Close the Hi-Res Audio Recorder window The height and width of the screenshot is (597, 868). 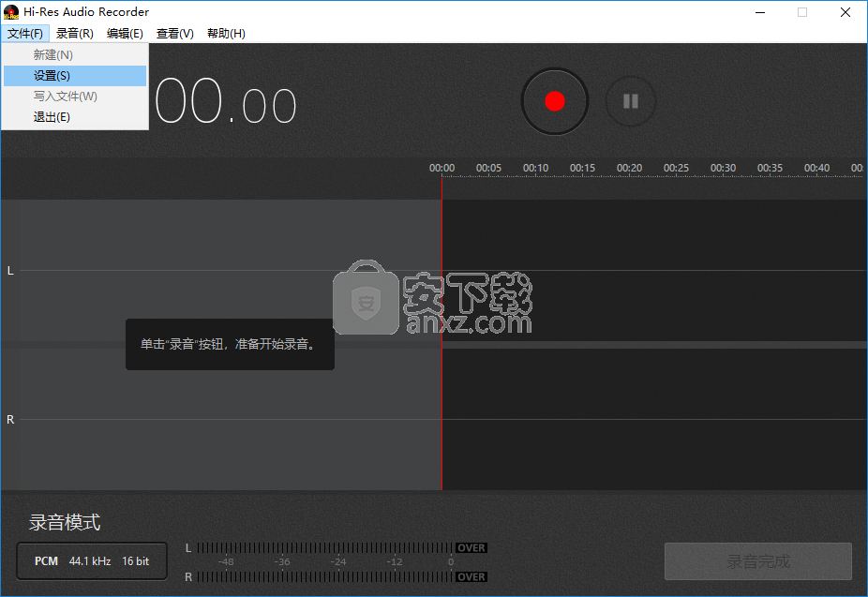click(x=846, y=12)
